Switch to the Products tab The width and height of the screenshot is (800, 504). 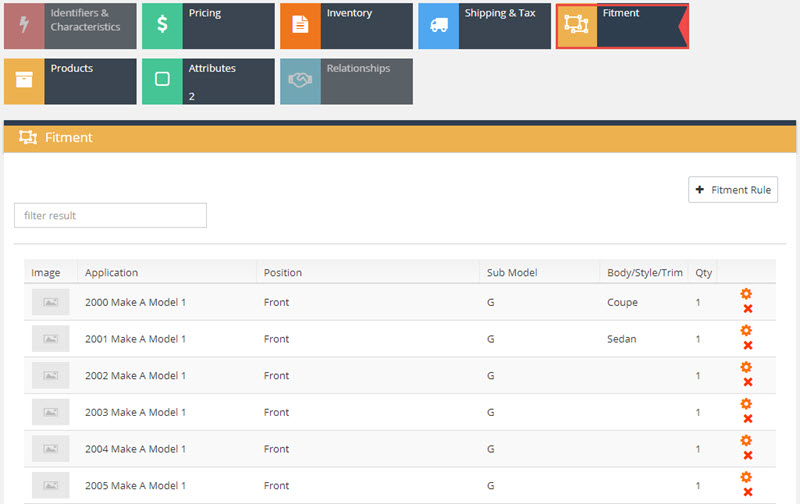(70, 82)
